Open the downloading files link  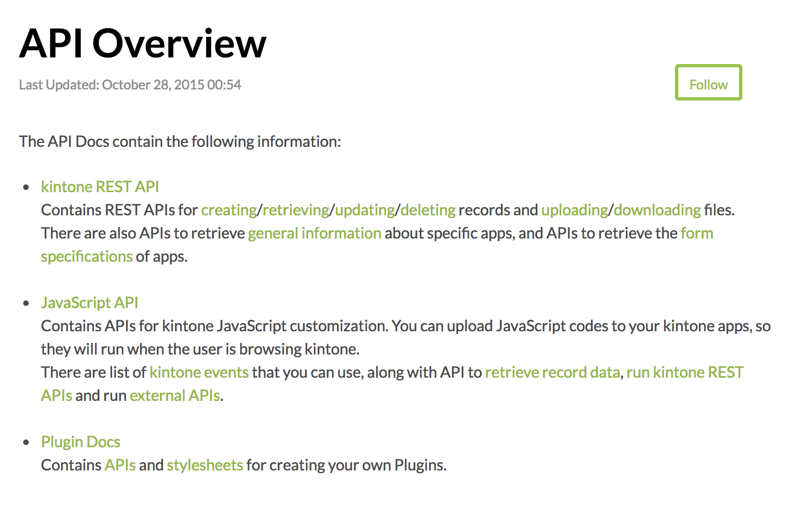coord(657,210)
